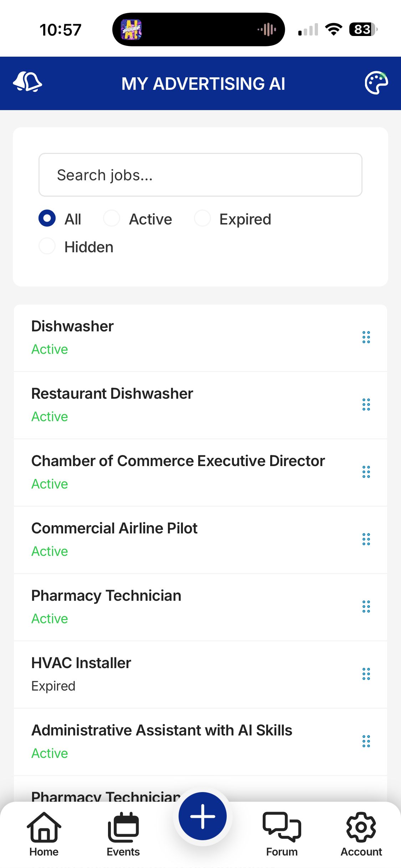The height and width of the screenshot is (868, 401).
Task: Choose the Expired filter radio button
Action: click(x=202, y=218)
